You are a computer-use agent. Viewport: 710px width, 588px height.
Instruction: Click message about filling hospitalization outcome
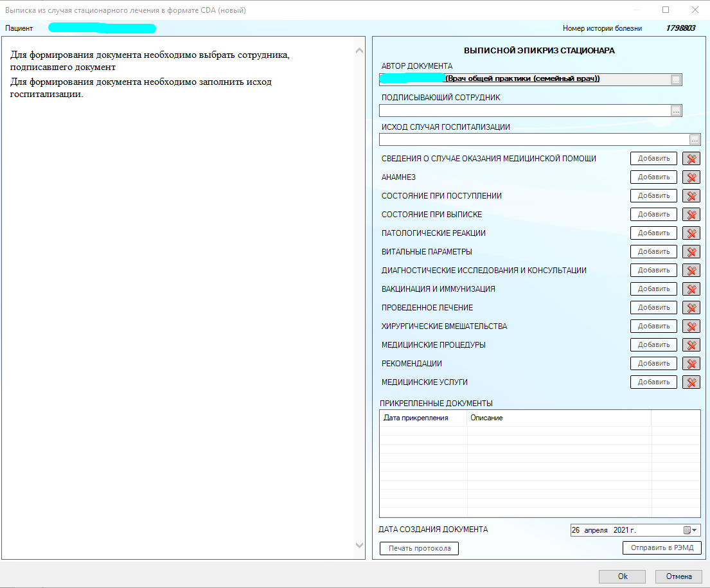click(141, 88)
